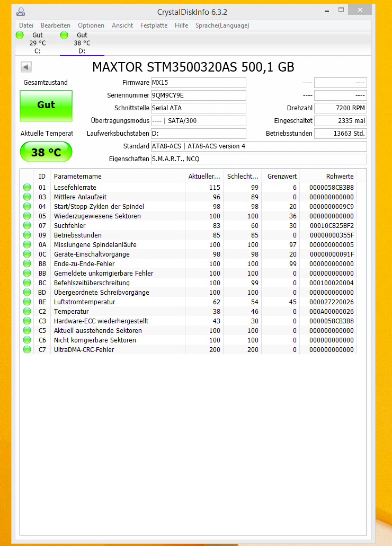The height and width of the screenshot is (546, 392).
Task: Select the Wiederzugewiesene Sektoren parameter name
Action: (97, 216)
